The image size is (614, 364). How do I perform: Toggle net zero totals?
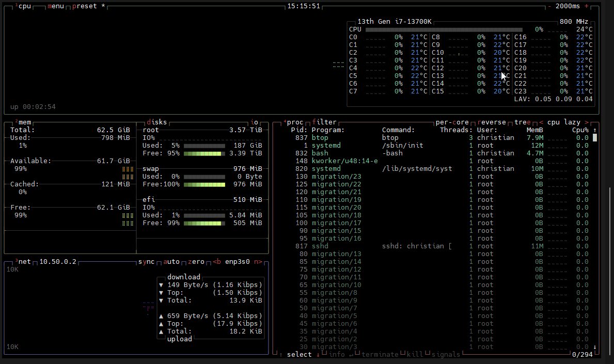pos(196,261)
